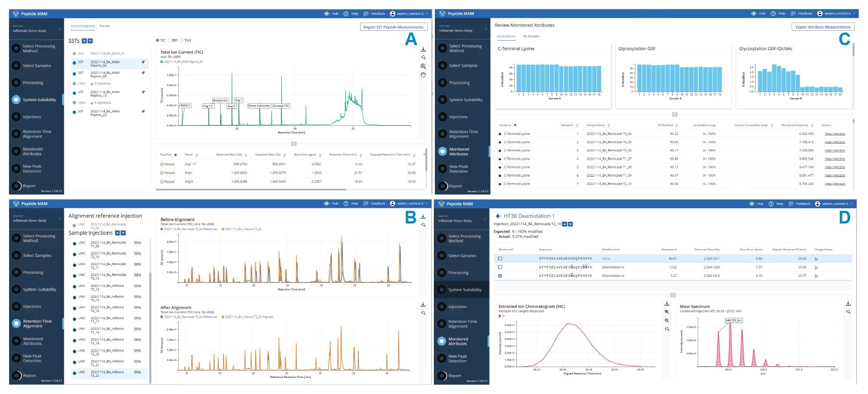Click the magnifier reset-zoom icon in panel A chart
Image resolution: width=868 pixels, height=394 pixels.
point(423,57)
